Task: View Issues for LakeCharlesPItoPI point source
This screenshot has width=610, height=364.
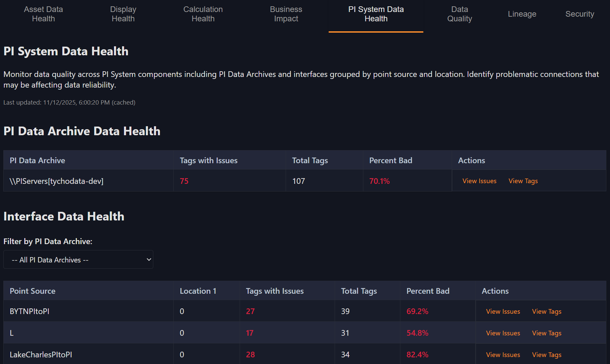Action: tap(503, 354)
